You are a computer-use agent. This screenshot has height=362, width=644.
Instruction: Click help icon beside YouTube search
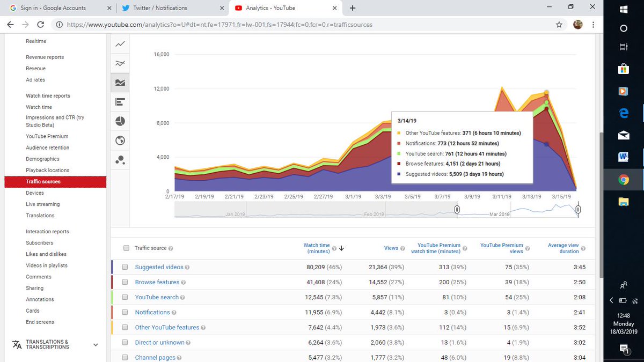click(183, 298)
